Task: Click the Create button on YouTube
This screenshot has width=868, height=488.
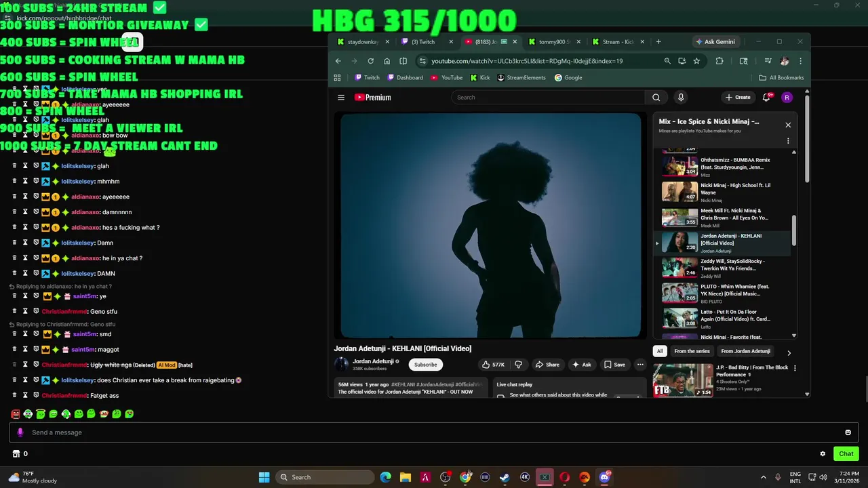Action: click(x=738, y=98)
